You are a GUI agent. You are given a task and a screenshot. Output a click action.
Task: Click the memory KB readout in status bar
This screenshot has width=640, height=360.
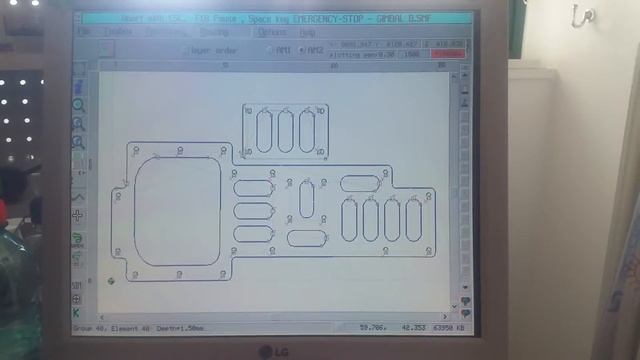449,328
